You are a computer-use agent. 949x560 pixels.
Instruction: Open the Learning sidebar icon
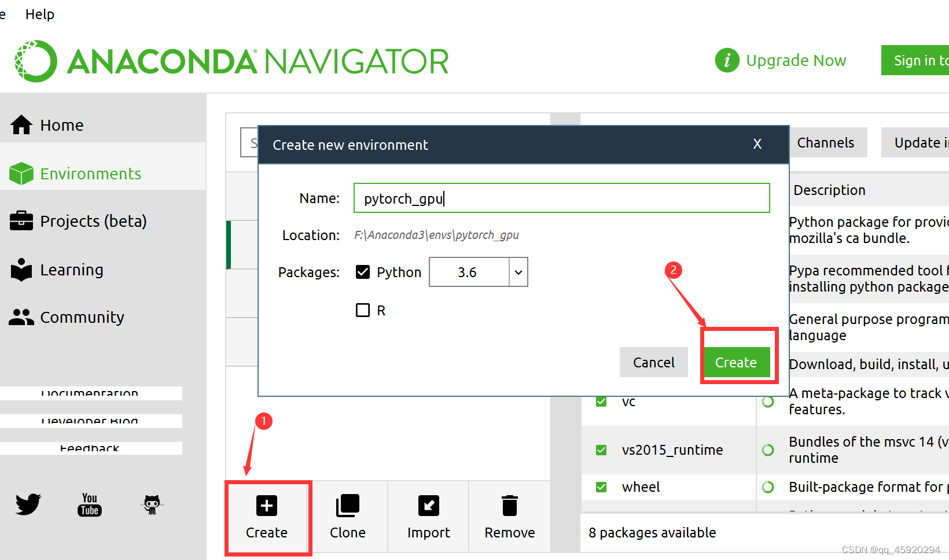pos(21,270)
